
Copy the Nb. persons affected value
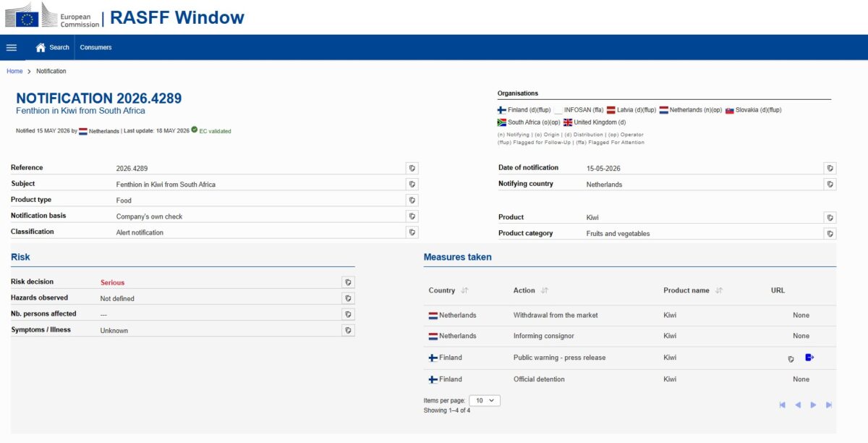[x=349, y=314]
